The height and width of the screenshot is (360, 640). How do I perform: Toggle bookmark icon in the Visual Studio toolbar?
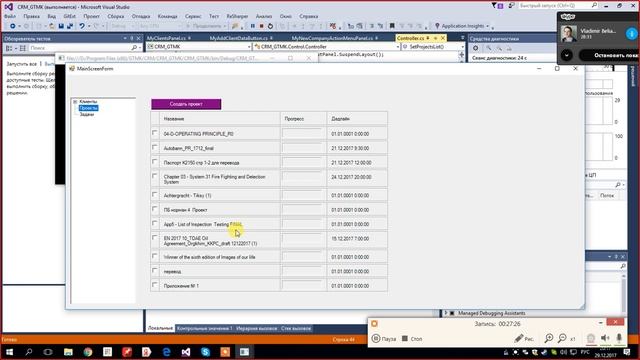tap(392, 26)
